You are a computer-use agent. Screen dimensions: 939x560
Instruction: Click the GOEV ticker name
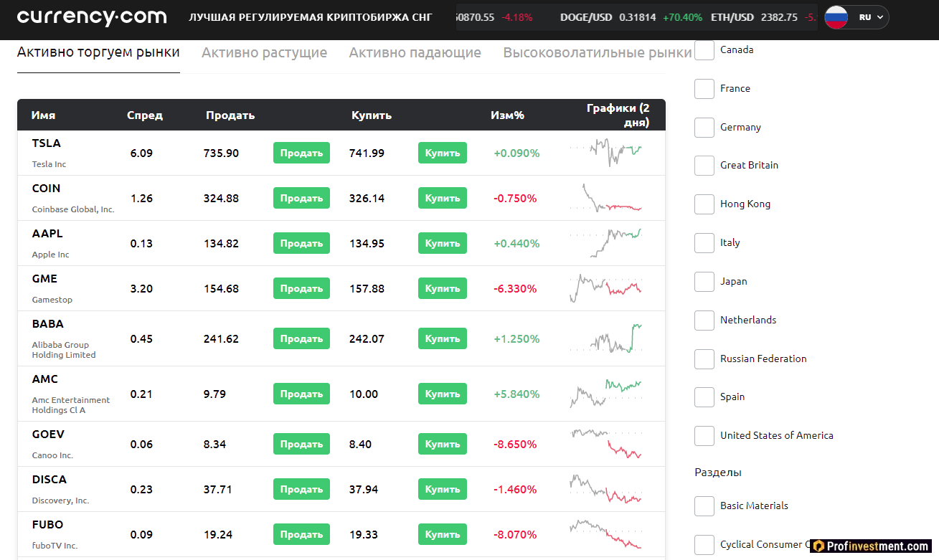[48, 434]
